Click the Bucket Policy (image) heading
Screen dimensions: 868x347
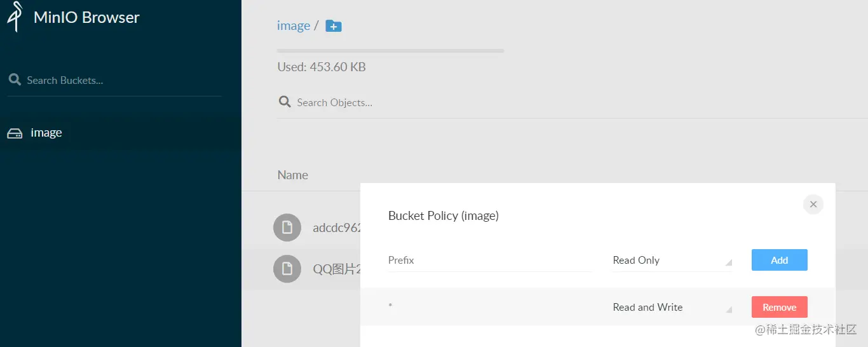coord(444,216)
